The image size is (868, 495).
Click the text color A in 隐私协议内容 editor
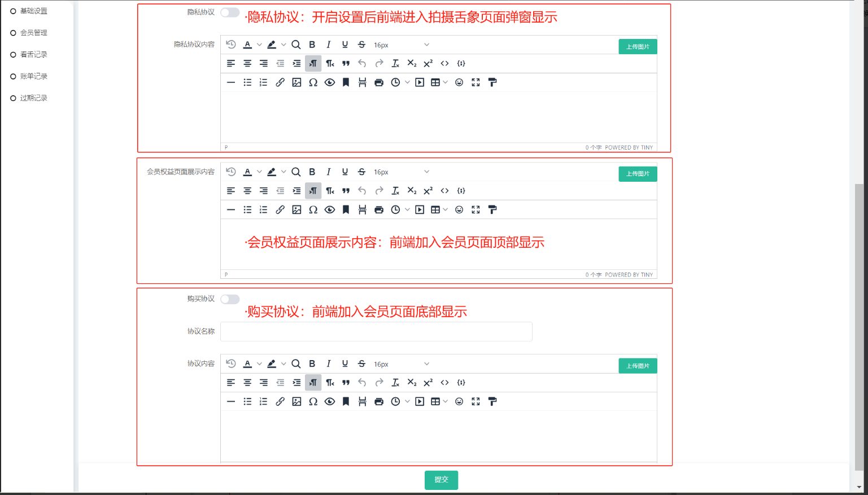[x=247, y=45]
